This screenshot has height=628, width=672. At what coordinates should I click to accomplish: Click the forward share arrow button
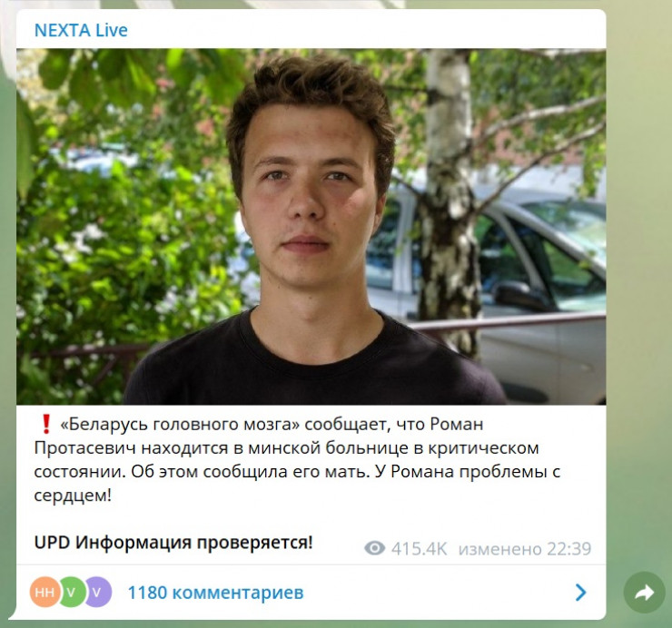pyautogui.click(x=644, y=593)
